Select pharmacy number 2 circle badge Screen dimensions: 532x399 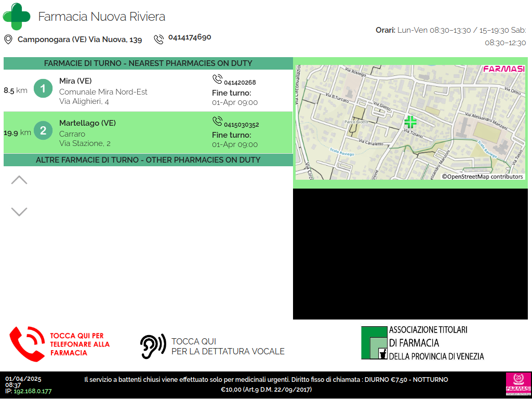43,131
